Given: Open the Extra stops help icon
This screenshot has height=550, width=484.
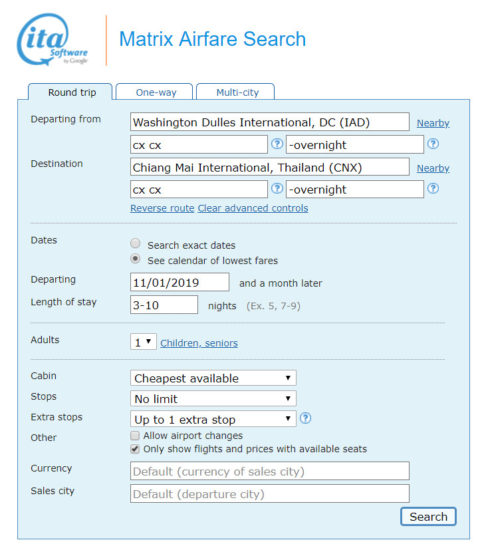Looking at the screenshot, I should tap(305, 418).
